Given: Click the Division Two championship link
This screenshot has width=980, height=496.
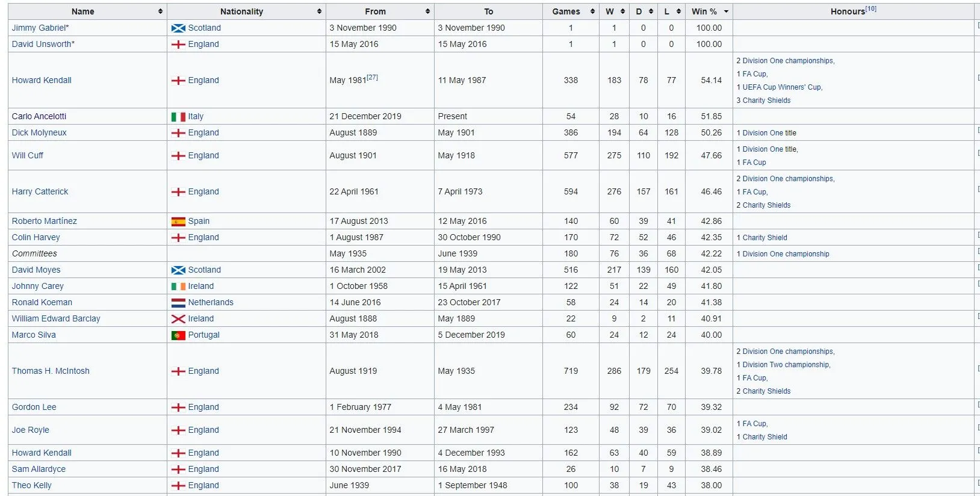Looking at the screenshot, I should tap(786, 365).
